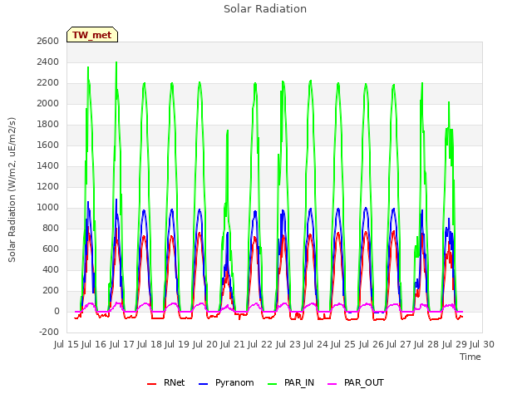Click the 1200 y-axis tick label
Screen dimensions: 532x399
48,186
